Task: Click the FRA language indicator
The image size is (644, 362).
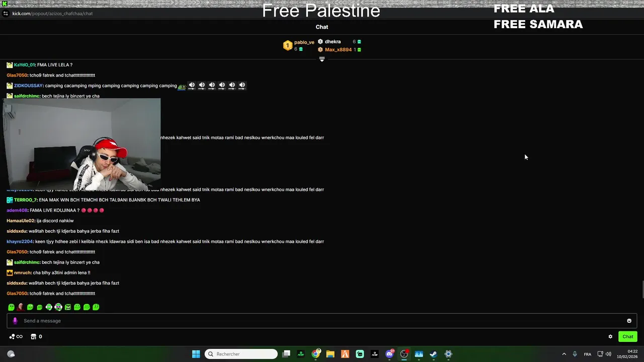Action: [588, 354]
